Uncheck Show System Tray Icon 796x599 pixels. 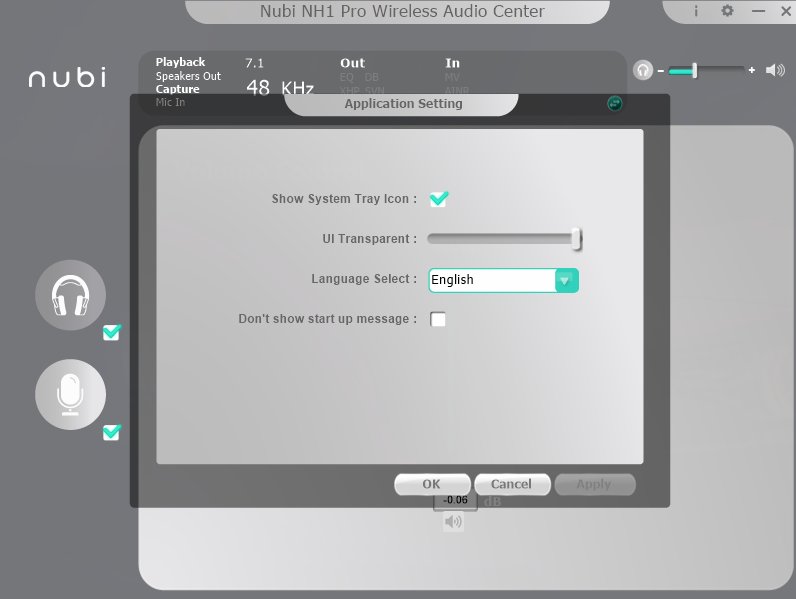[439, 198]
